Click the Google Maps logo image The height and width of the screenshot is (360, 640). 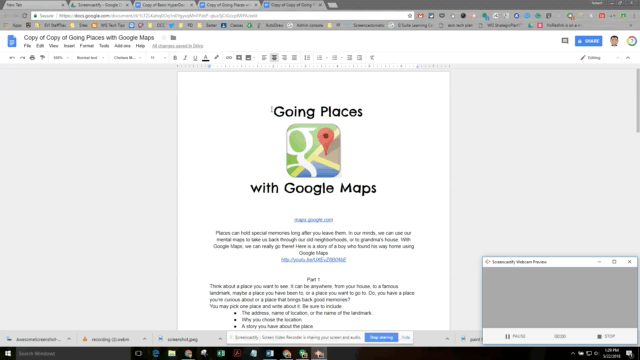tap(313, 151)
